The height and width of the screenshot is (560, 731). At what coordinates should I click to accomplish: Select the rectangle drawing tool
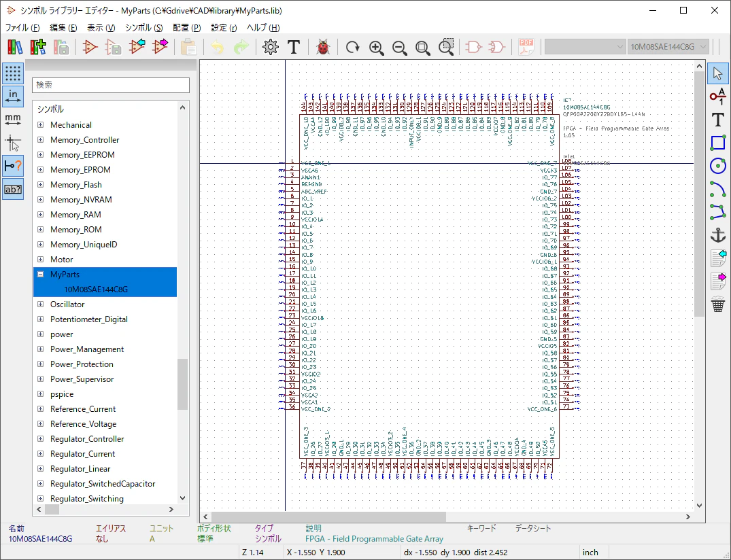717,143
